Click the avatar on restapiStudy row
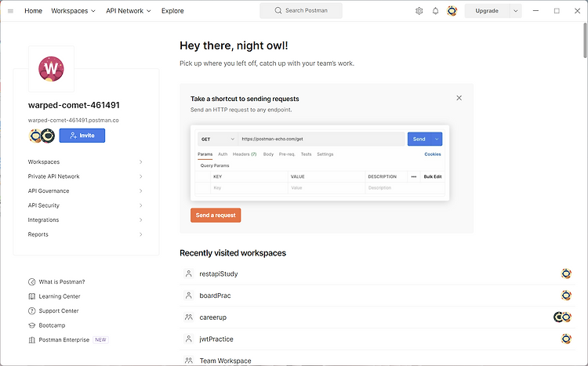Screen dimensions: 588x366 [x=566, y=274]
